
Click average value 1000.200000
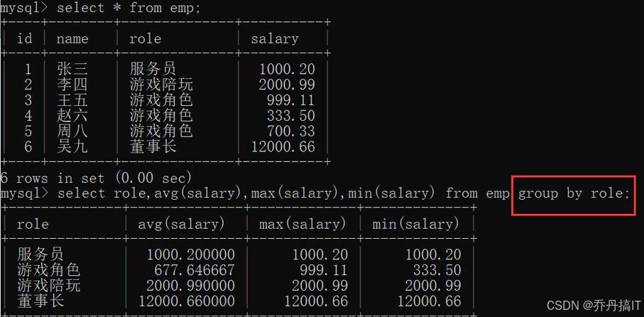pos(191,254)
